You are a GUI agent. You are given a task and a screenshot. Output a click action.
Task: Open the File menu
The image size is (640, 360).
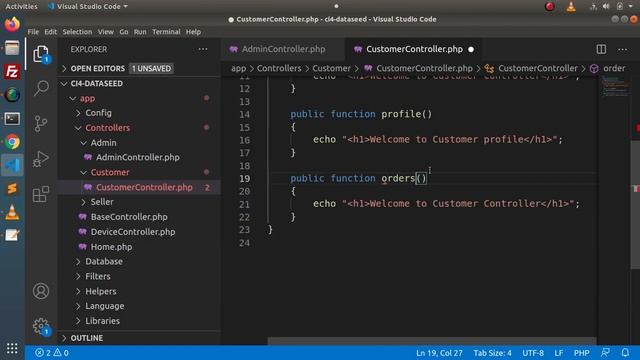(33, 32)
